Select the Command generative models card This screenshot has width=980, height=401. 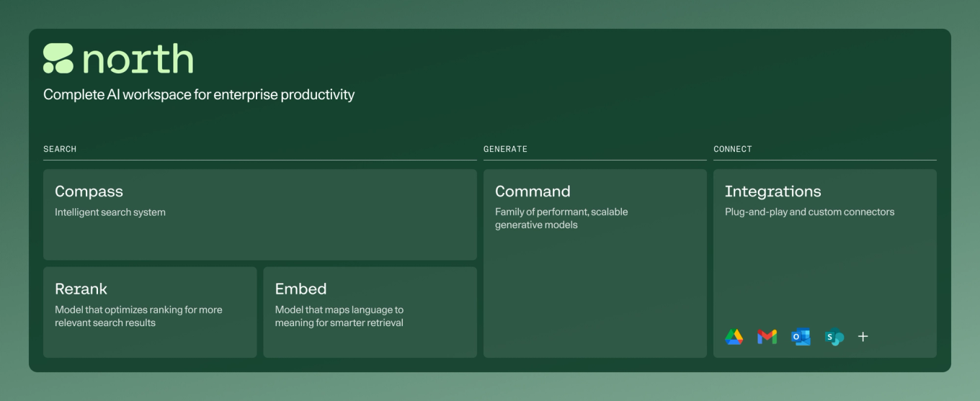tap(595, 263)
